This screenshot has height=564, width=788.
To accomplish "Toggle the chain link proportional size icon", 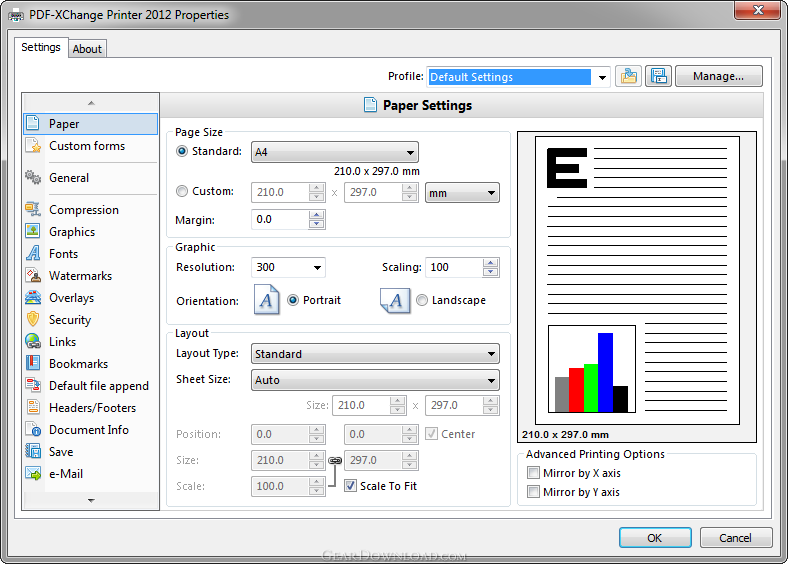I will [335, 460].
